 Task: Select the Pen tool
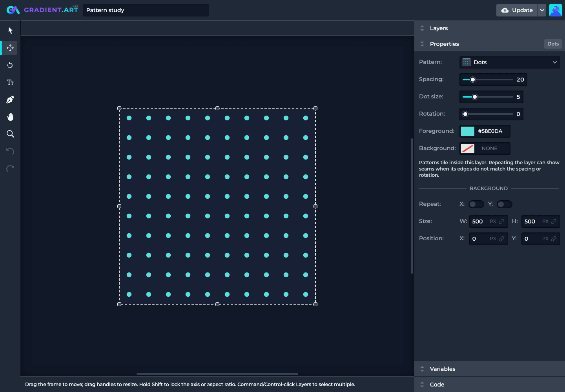[10, 100]
